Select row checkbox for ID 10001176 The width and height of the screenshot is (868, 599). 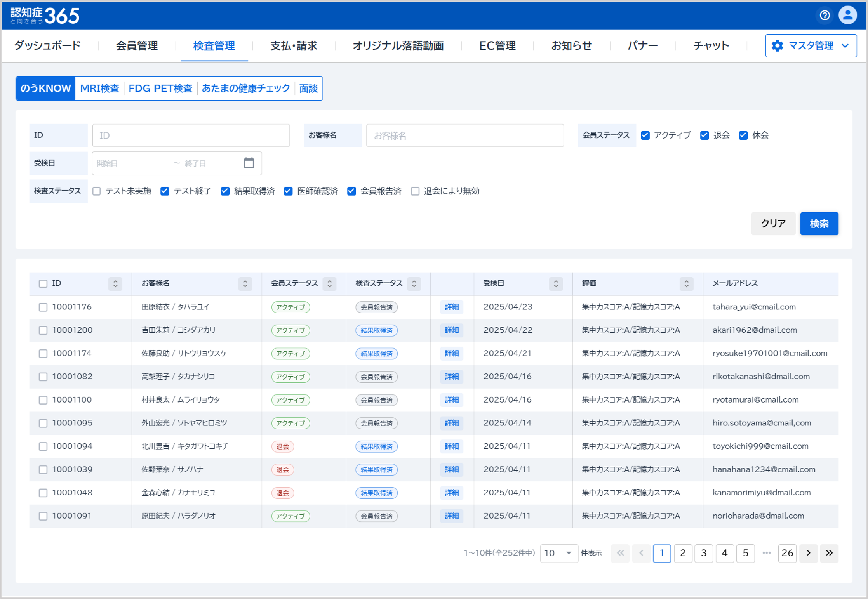pyautogui.click(x=43, y=307)
